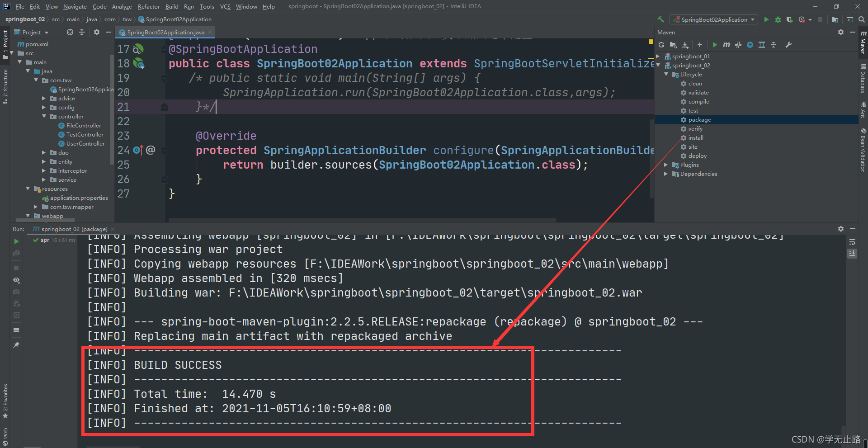This screenshot has height=448, width=868.
Task: Rerun Maven package in Run panel
Action: tap(16, 241)
